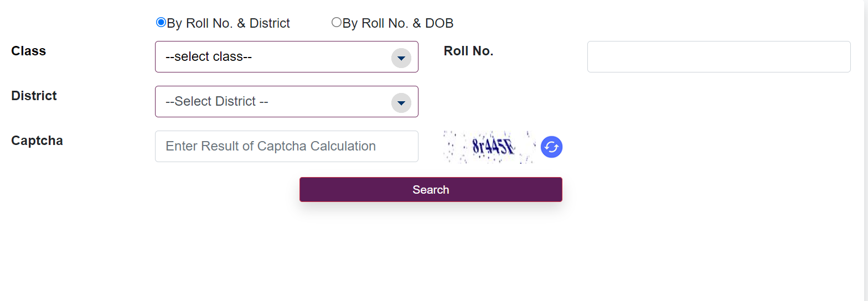Click the captcha code image
Image resolution: width=868 pixels, height=301 pixels.
490,147
